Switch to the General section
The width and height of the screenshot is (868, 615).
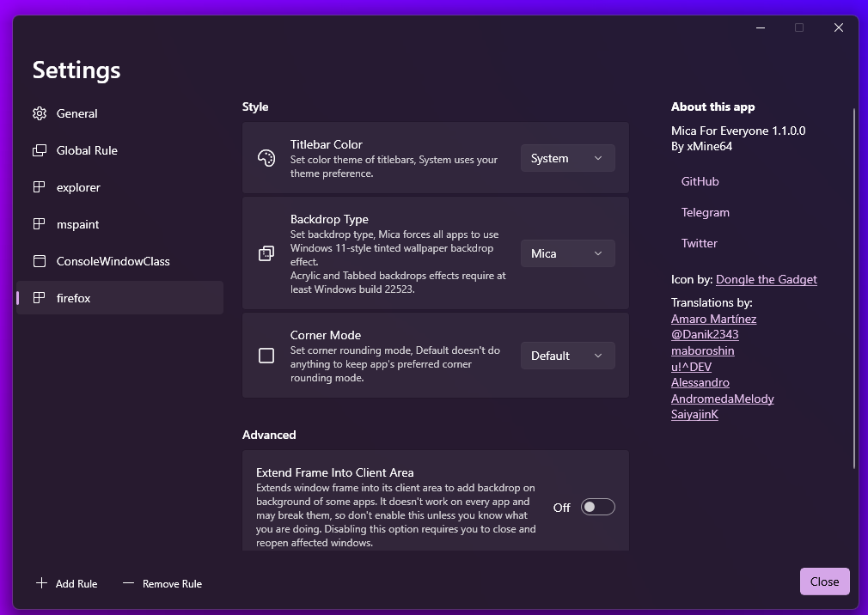tap(77, 113)
